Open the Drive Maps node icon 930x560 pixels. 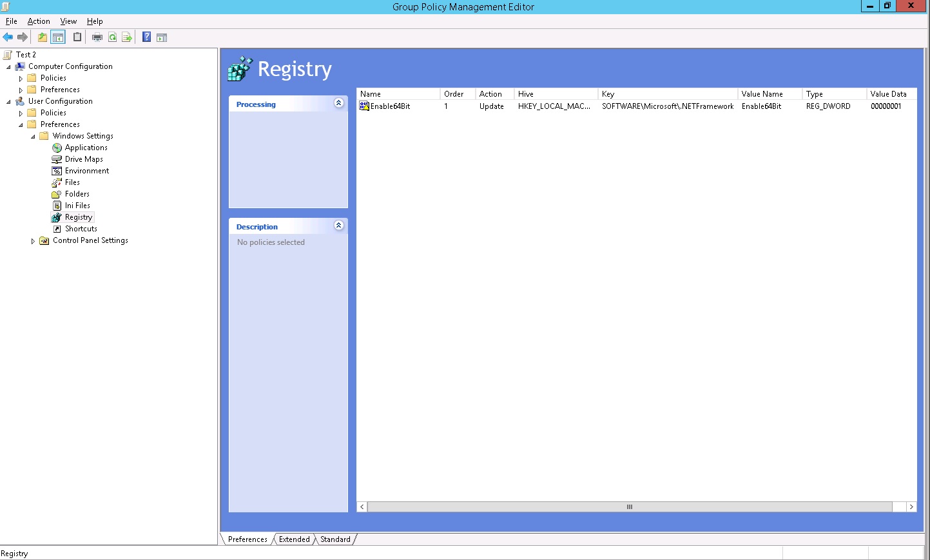coord(57,159)
